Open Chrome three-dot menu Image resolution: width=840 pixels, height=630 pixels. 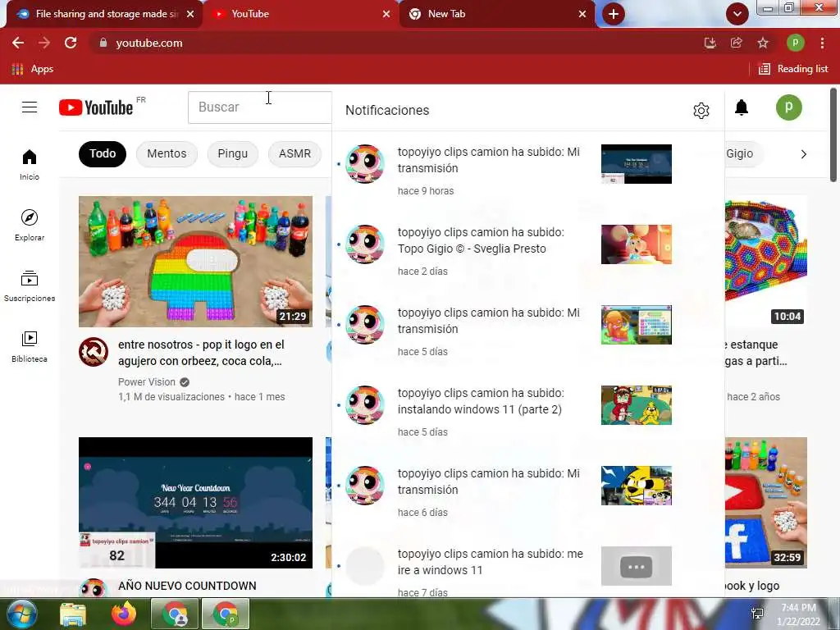(x=822, y=43)
